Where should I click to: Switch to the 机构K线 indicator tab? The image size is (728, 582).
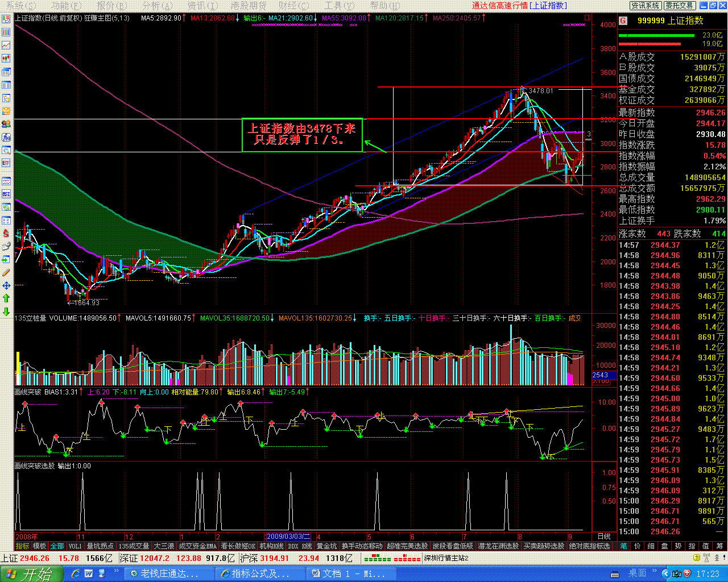[271, 546]
